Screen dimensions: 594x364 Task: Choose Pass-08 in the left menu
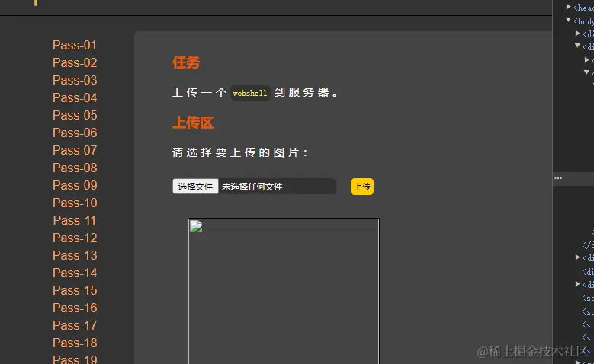pos(75,168)
